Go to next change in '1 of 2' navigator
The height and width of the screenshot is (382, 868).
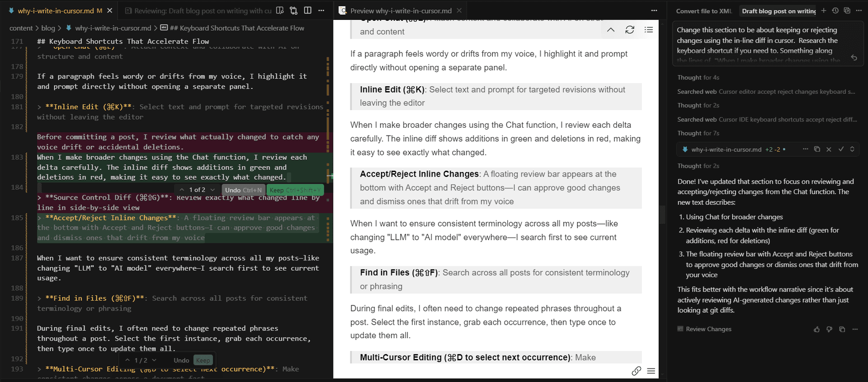pyautogui.click(x=212, y=190)
